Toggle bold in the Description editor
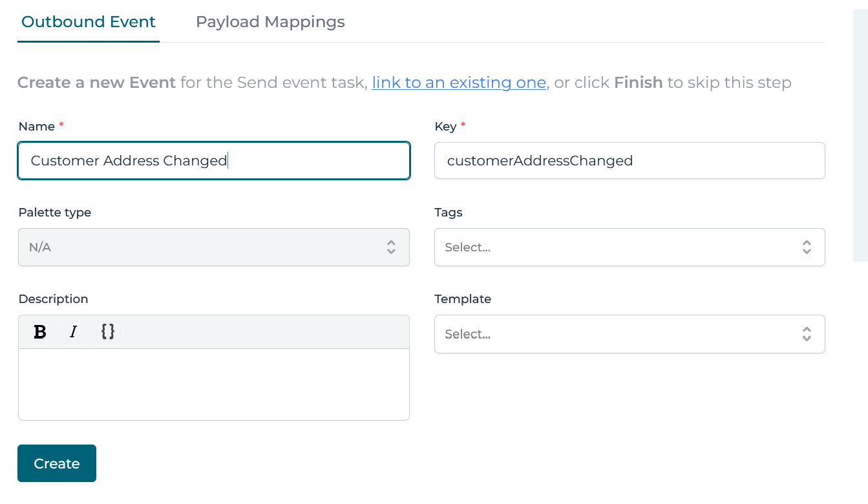 (x=40, y=332)
